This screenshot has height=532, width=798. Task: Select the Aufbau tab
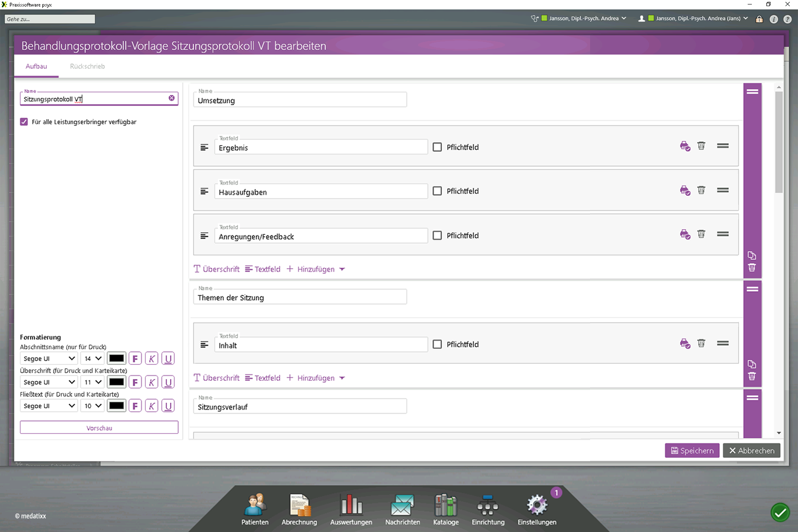36,66
